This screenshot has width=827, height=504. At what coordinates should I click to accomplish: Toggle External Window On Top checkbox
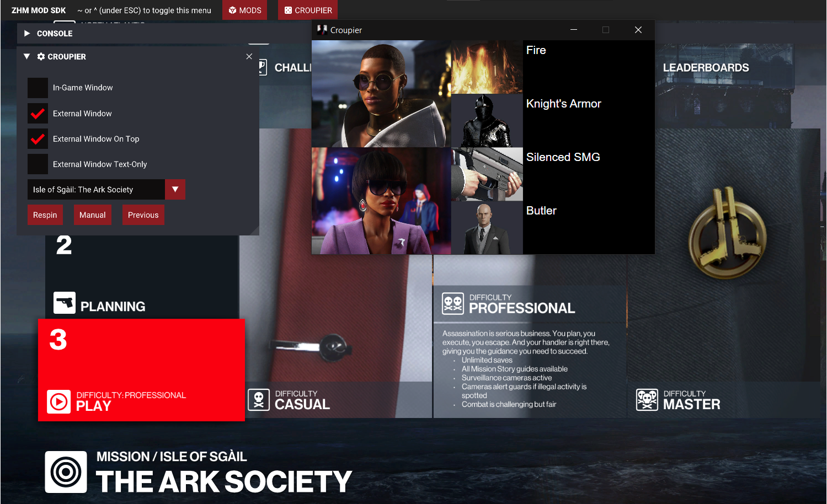[x=38, y=139]
